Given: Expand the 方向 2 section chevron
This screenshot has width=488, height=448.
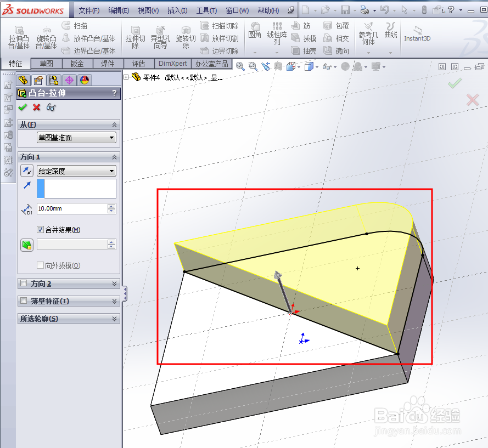Looking at the screenshot, I should click(114, 283).
